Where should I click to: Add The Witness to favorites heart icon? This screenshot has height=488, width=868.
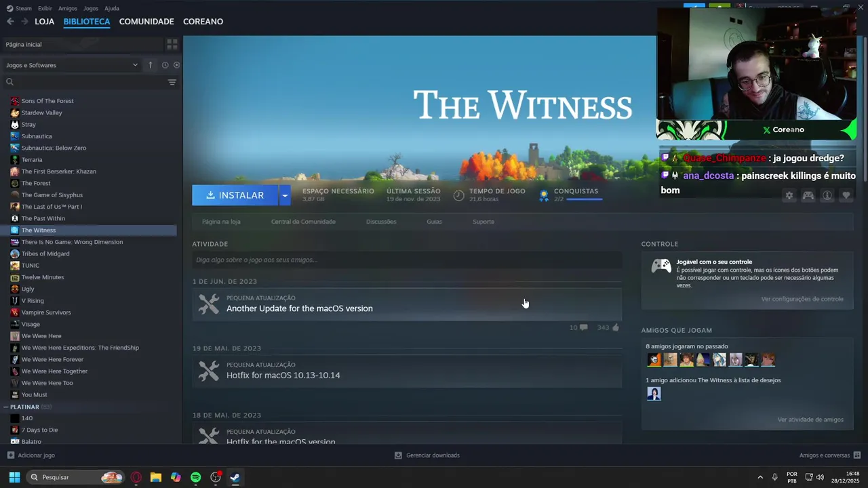click(x=846, y=195)
